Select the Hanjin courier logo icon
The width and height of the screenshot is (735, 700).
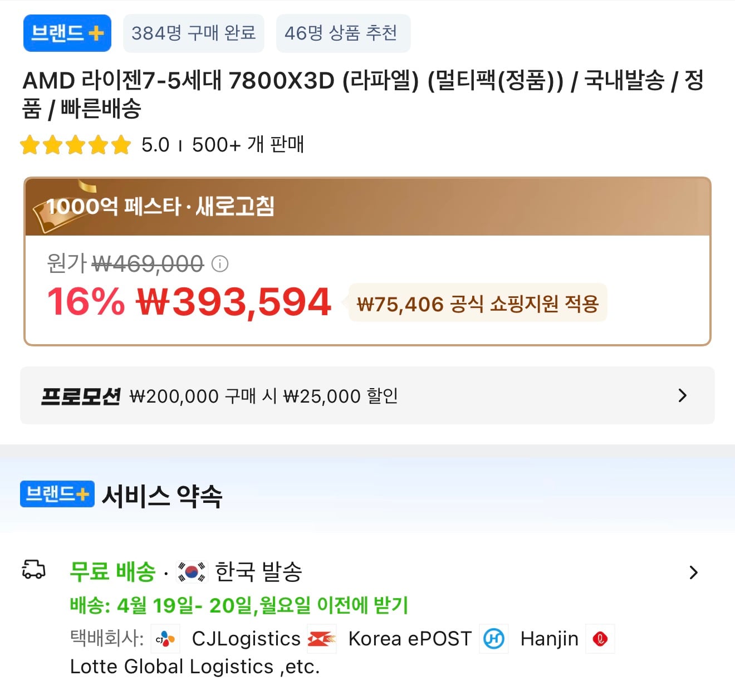tap(494, 639)
